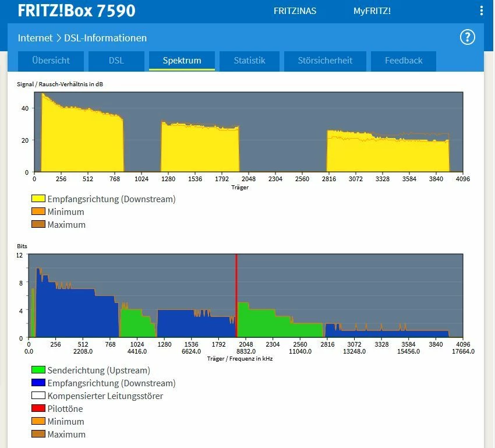The image size is (495, 448).
Task: Open the Störsicherheit tab
Action: pyautogui.click(x=325, y=61)
